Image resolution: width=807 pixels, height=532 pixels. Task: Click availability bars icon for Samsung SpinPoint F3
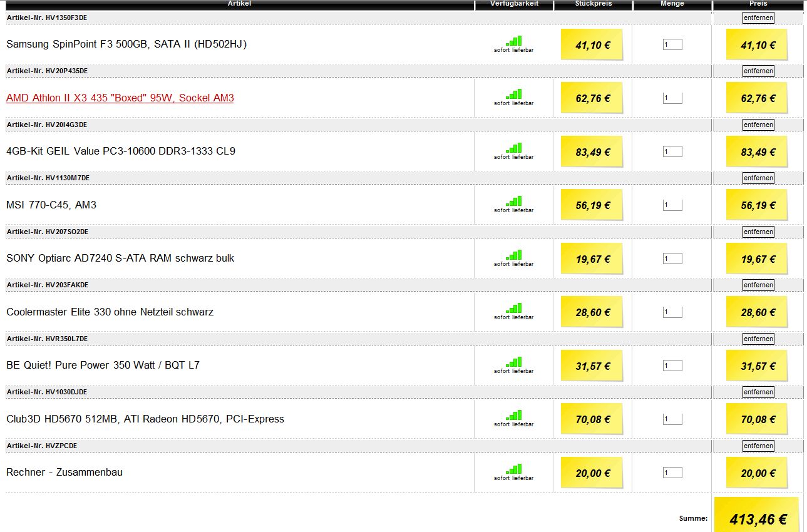514,41
